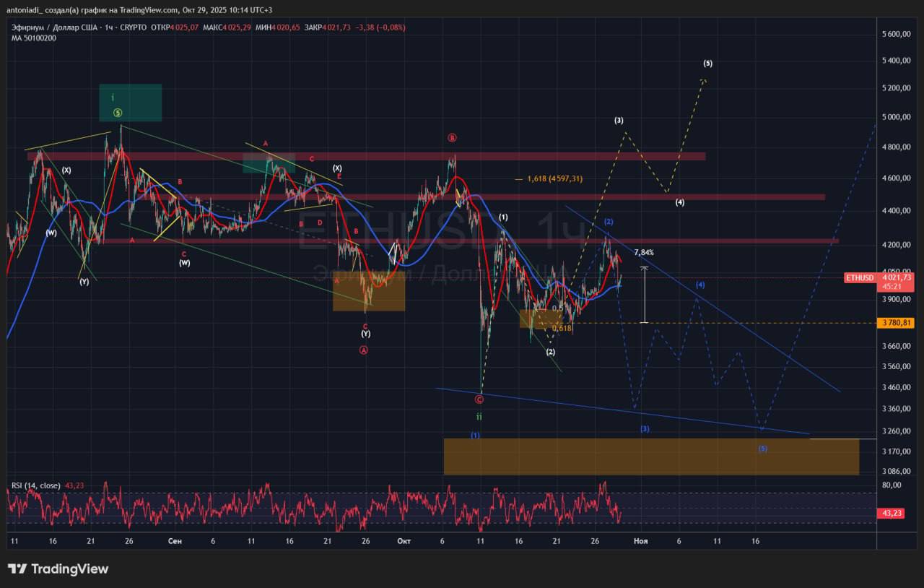
Task: Click the 'Окт' date on time axis
Action: point(403,541)
